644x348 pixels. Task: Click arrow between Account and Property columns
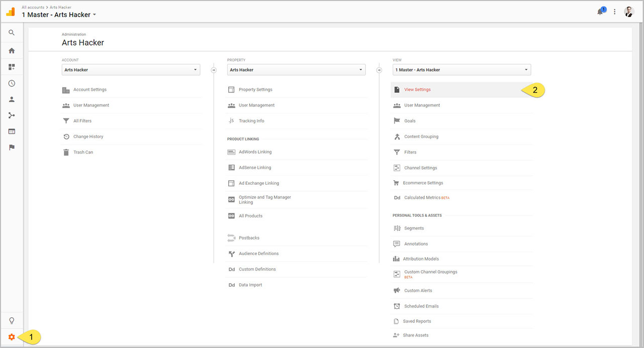click(x=214, y=70)
